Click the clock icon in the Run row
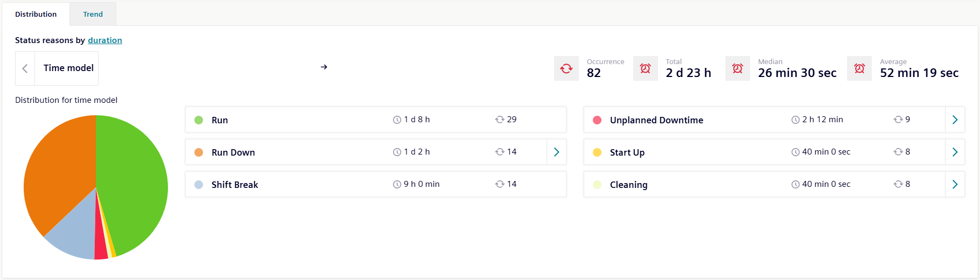This screenshot has width=980, height=280. tap(397, 120)
